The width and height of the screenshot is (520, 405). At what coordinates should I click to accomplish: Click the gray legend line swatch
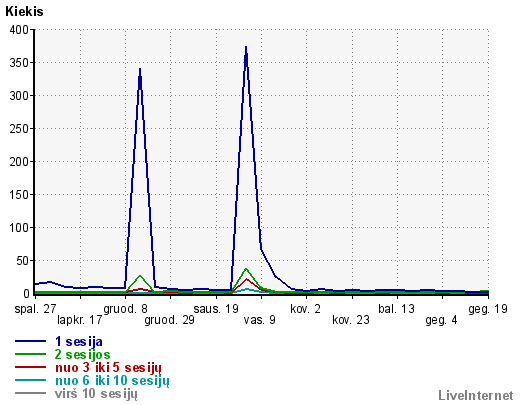[x=30, y=393]
